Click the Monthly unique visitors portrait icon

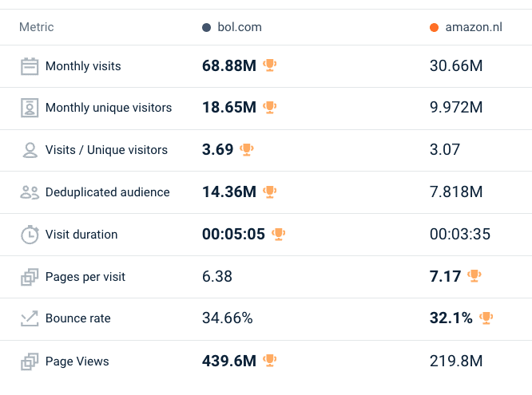(30, 108)
